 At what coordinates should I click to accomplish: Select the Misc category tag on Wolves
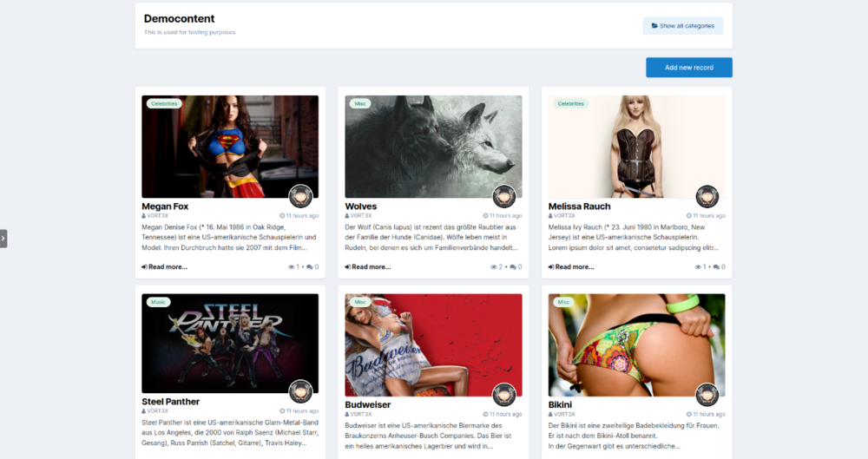360,103
